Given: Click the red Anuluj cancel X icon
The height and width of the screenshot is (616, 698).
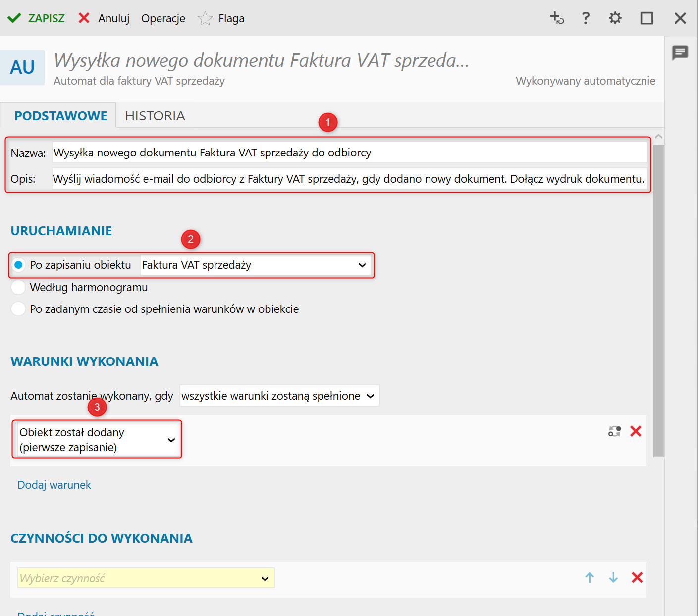Looking at the screenshot, I should tap(84, 18).
